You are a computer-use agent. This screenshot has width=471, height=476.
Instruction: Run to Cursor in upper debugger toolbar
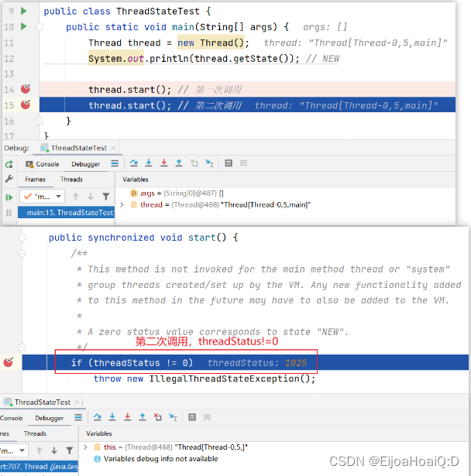(209, 163)
